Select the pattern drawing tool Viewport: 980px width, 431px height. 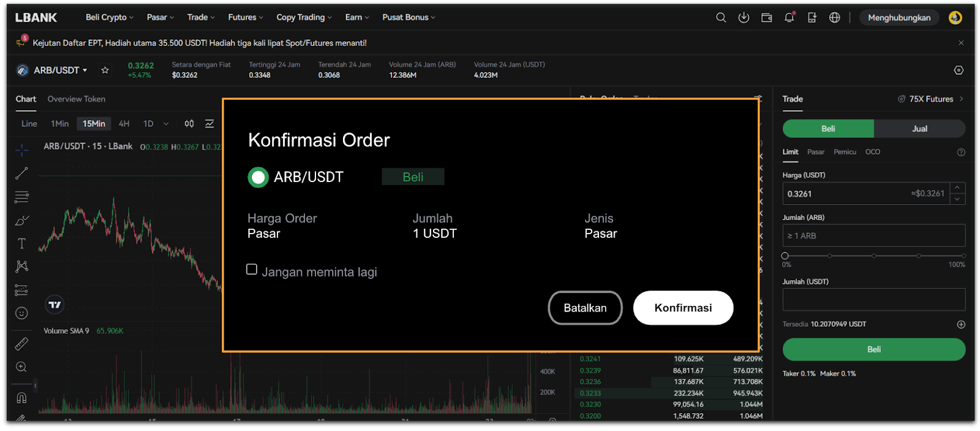point(21,266)
